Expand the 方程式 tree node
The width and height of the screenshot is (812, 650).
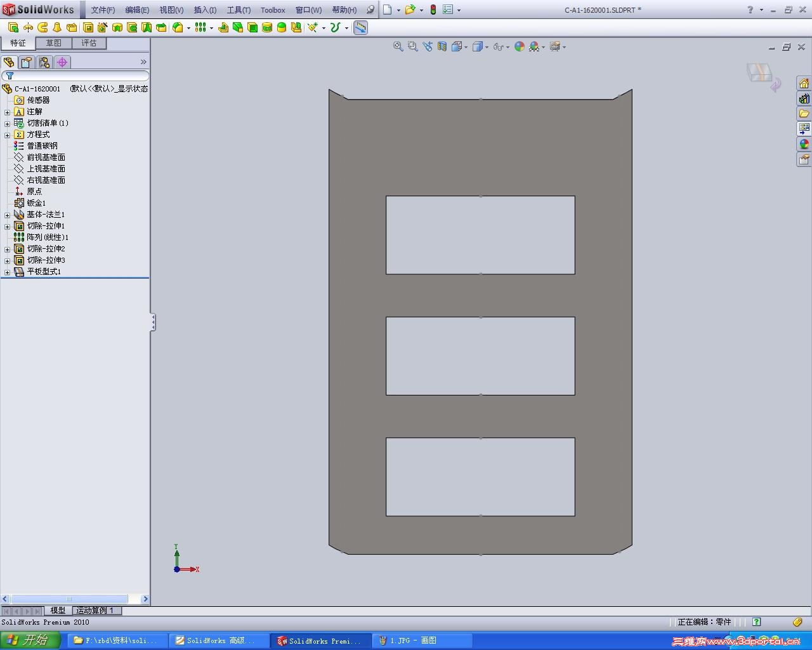click(7, 135)
